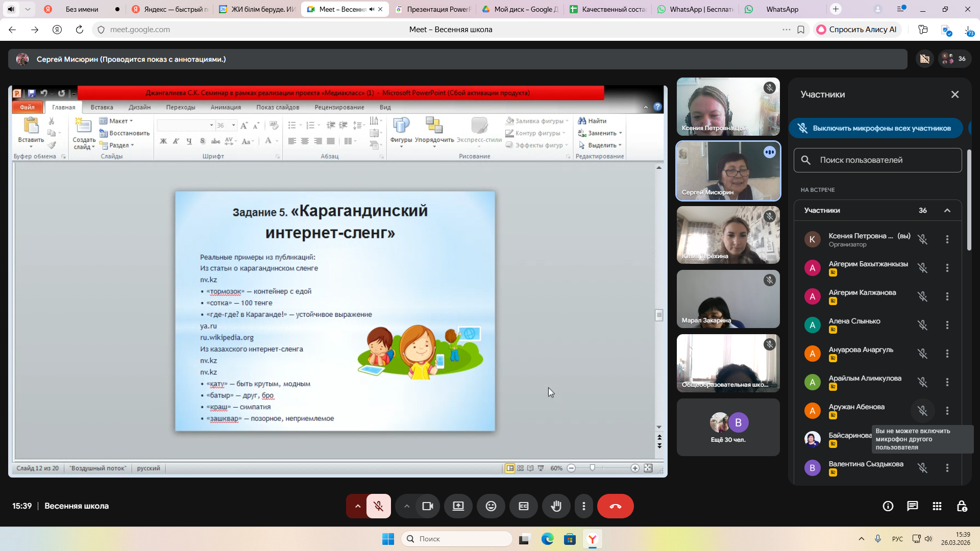Screen dimensions: 980x551
Task: Click Выключить микрофоны всех участников button
Action: pyautogui.click(x=875, y=128)
